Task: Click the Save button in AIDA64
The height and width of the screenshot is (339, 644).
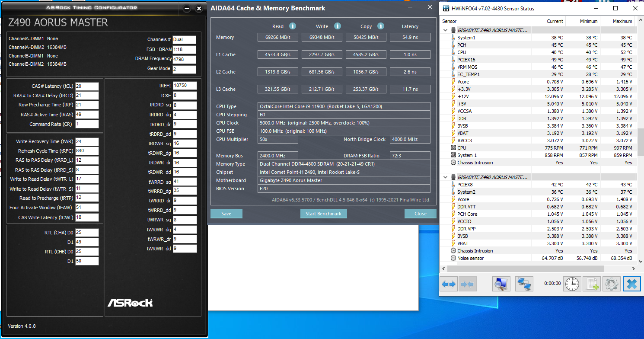Action: (226, 214)
